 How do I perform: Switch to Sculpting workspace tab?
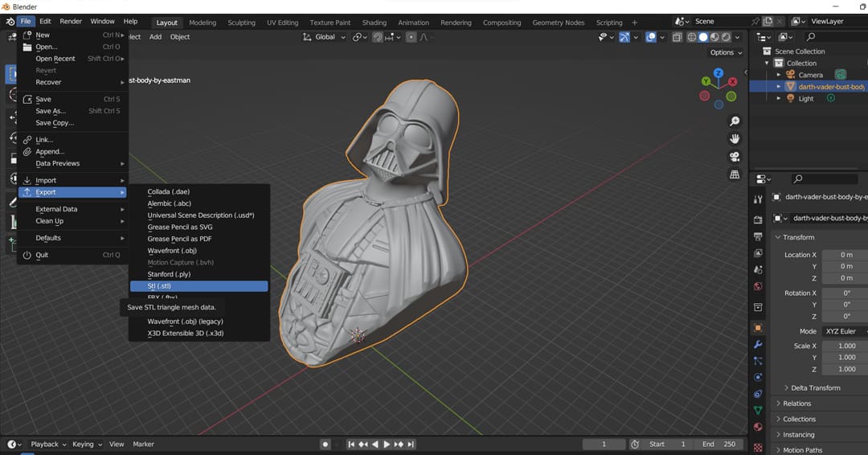[x=241, y=23]
